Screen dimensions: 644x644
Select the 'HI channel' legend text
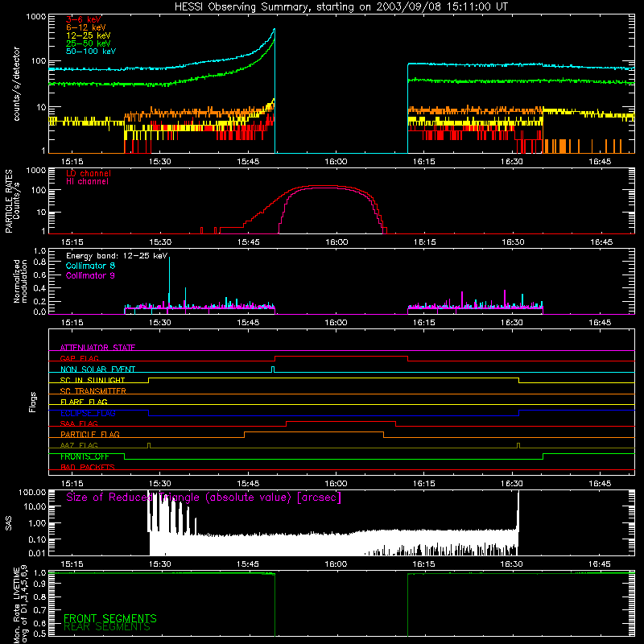point(87,182)
